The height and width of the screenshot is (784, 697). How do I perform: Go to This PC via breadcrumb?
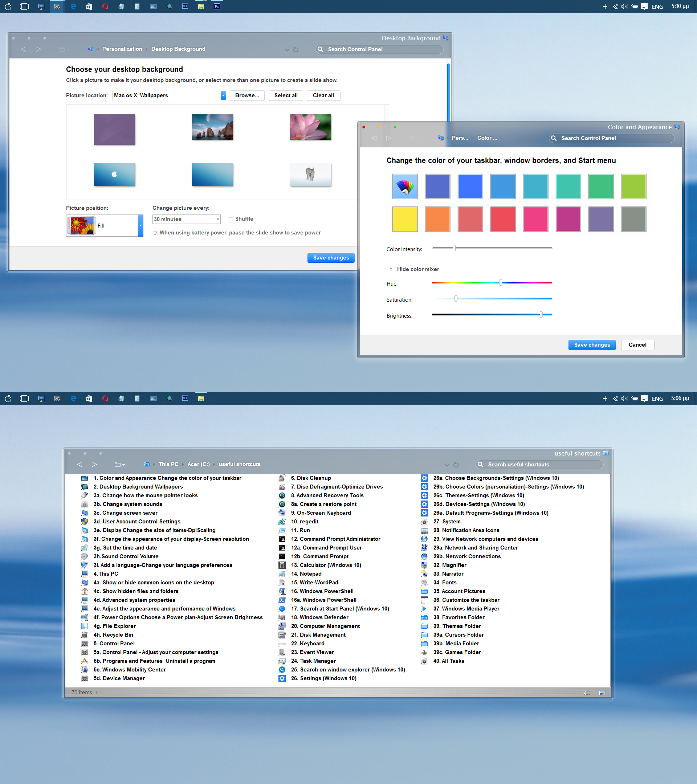point(168,464)
